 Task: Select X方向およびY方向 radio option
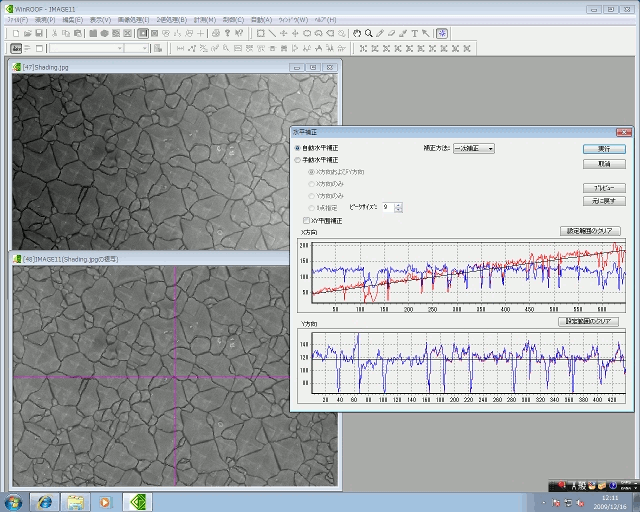[311, 172]
